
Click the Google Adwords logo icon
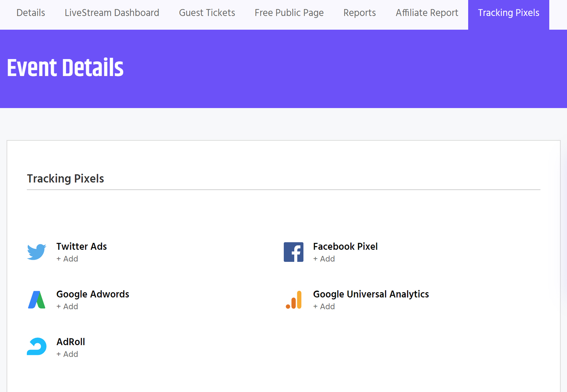pyautogui.click(x=37, y=300)
